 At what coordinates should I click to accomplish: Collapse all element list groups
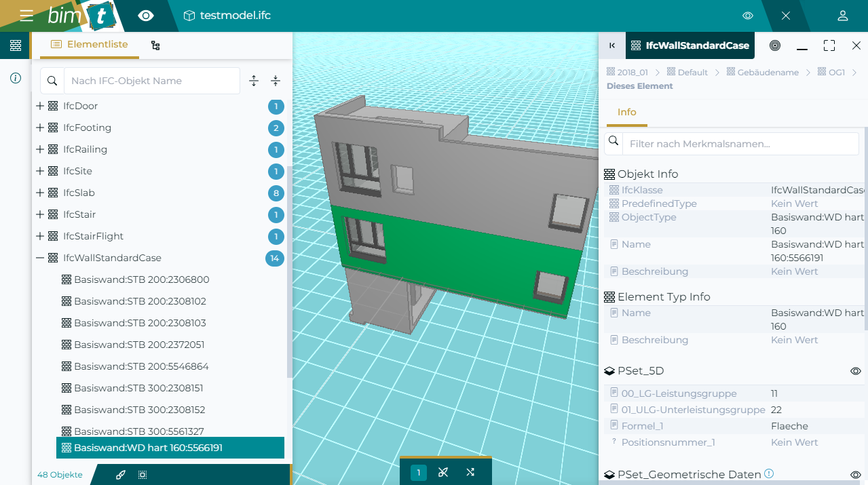click(276, 81)
